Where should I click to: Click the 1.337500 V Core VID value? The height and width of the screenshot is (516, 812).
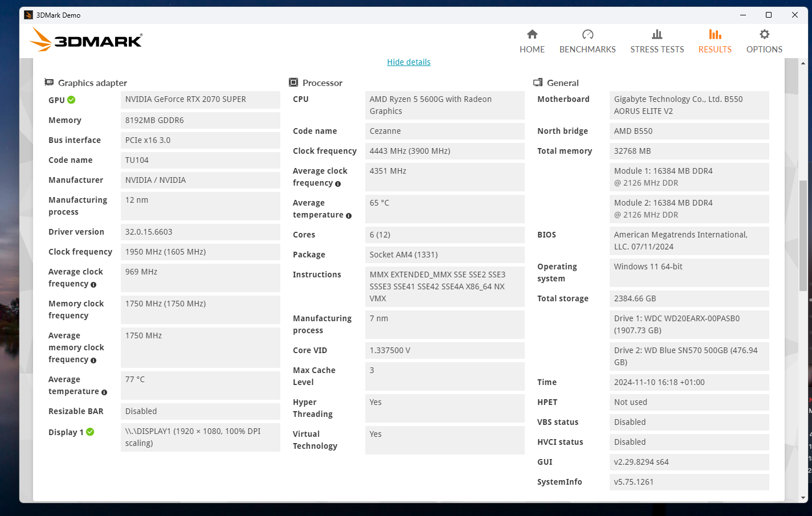click(445, 350)
